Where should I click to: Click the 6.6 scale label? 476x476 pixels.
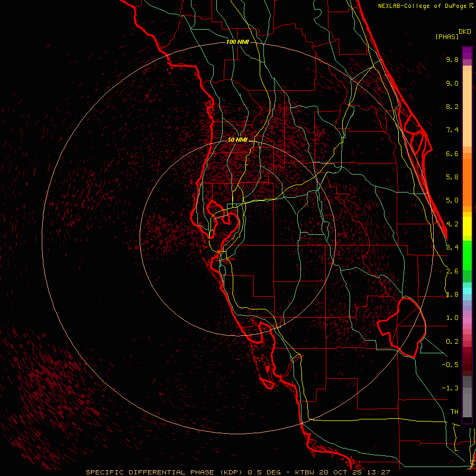tap(452, 153)
